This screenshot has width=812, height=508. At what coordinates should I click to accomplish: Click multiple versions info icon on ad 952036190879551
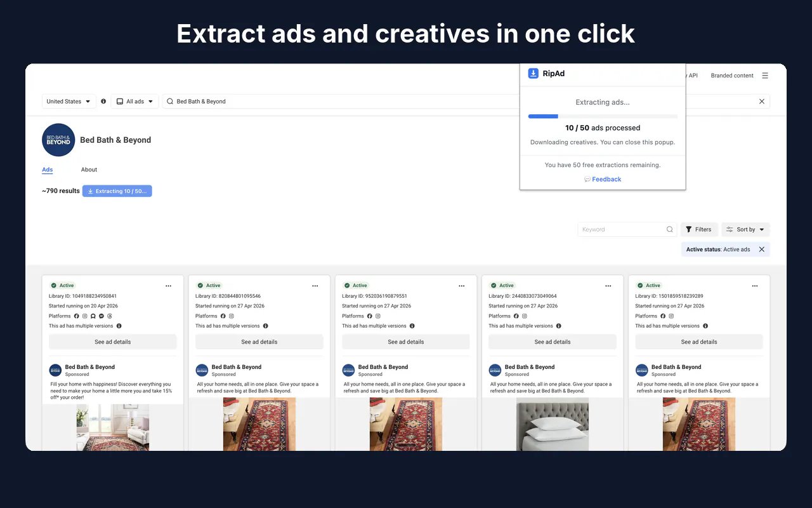coord(412,326)
